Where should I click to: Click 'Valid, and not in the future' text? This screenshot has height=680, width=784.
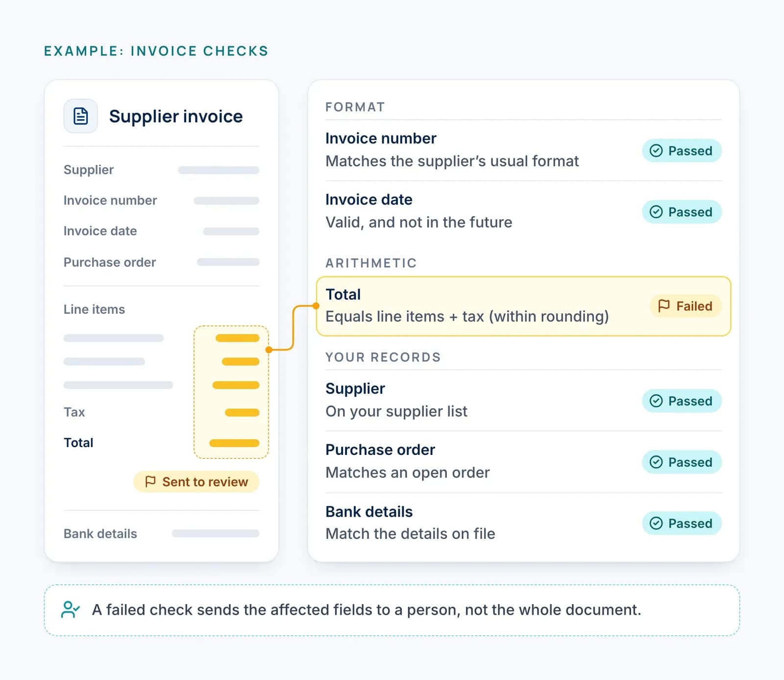(x=419, y=223)
